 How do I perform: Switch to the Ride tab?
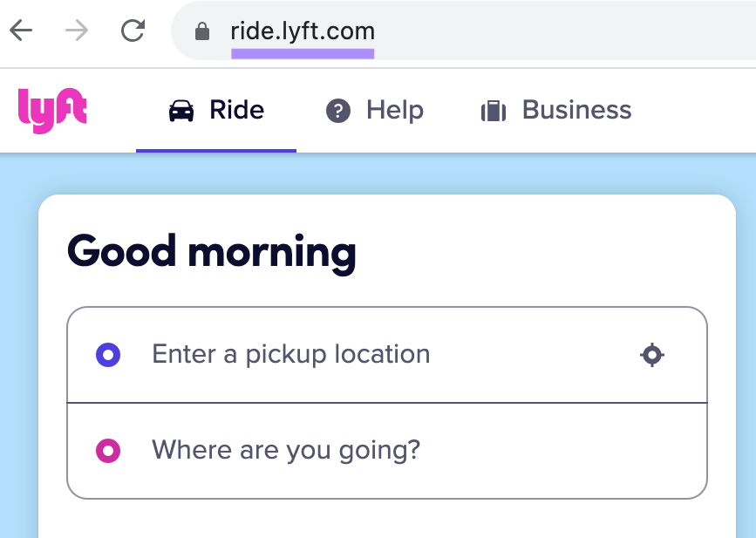[236, 110]
